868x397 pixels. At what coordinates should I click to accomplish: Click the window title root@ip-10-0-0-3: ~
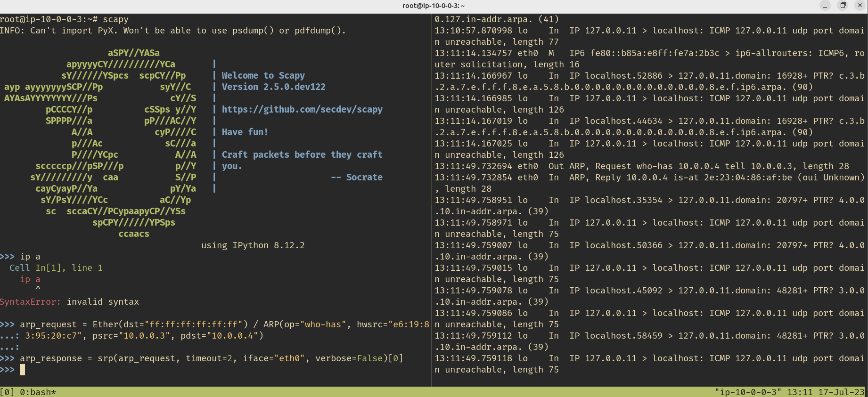coord(434,6)
